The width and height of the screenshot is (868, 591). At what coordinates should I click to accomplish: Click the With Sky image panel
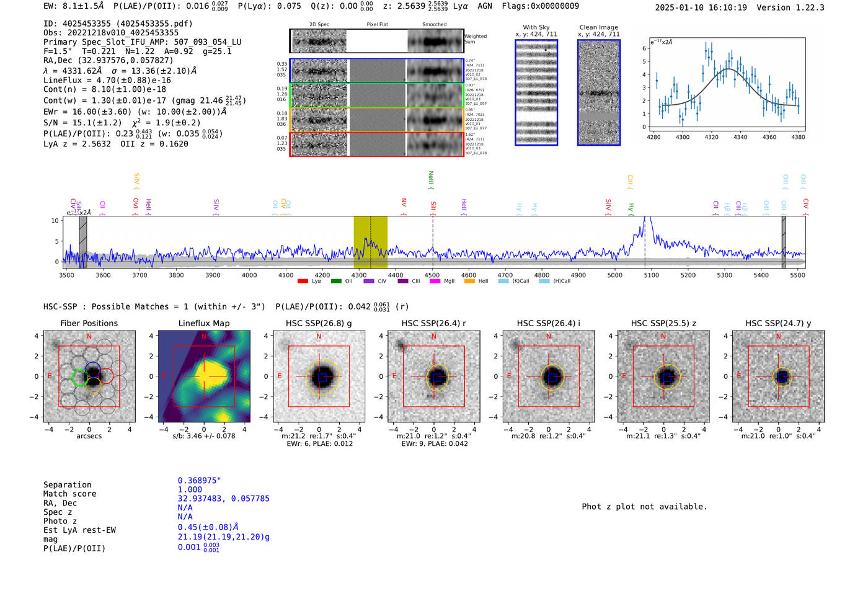pyautogui.click(x=536, y=92)
